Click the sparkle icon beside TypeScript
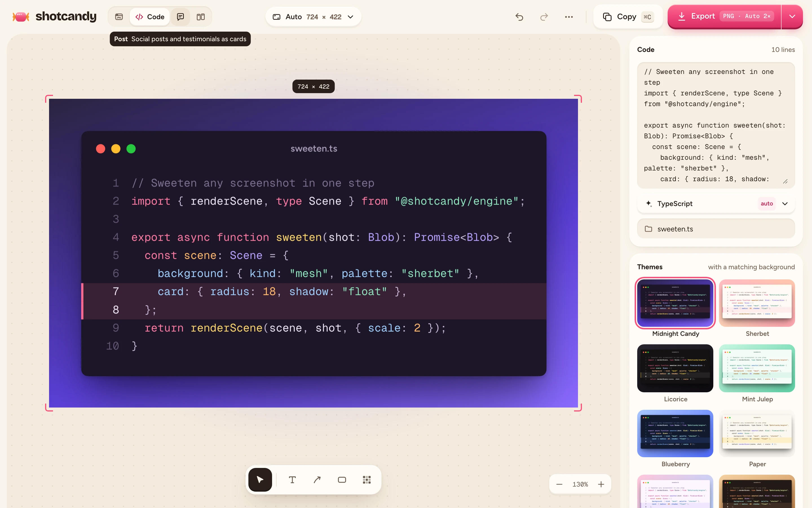The width and height of the screenshot is (812, 508). [649, 203]
